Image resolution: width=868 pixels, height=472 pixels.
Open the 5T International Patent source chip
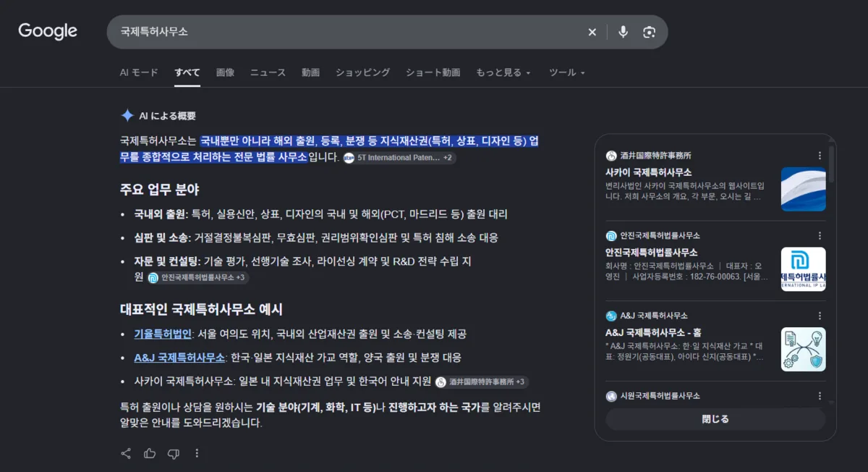click(399, 158)
